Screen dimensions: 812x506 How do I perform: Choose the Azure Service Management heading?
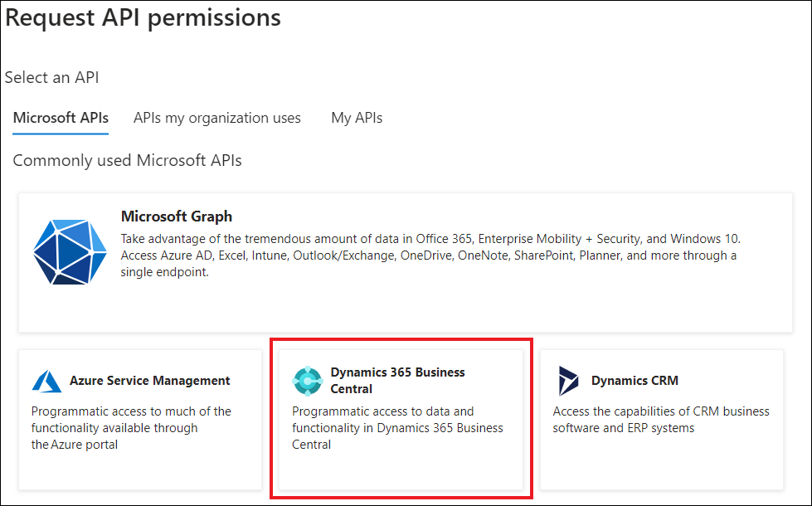[x=149, y=381]
